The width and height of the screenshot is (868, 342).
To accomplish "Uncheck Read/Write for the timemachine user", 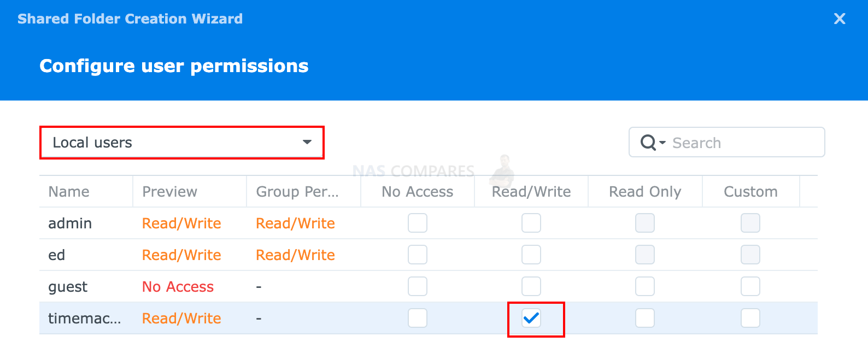I will pyautogui.click(x=531, y=317).
